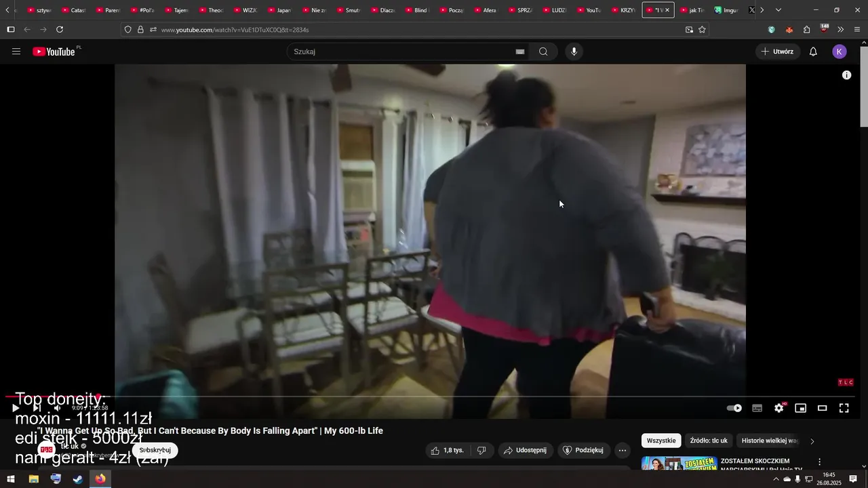The image size is (868, 488).
Task: Enter full screen mode
Action: coord(844,408)
